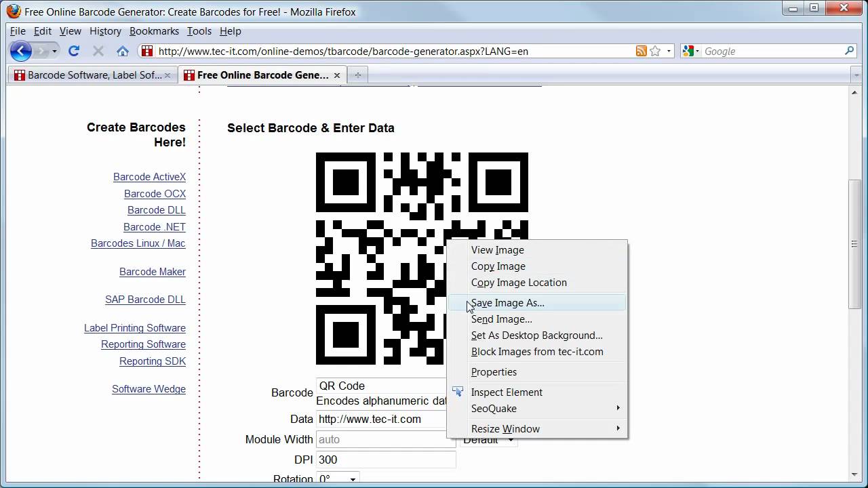The image size is (868, 488).
Task: Open Properties from context menu
Action: click(x=537, y=372)
